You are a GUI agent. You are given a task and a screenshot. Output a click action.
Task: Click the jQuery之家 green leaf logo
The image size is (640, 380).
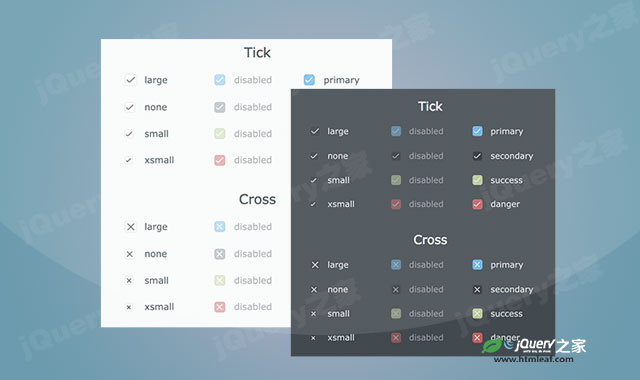[492, 346]
